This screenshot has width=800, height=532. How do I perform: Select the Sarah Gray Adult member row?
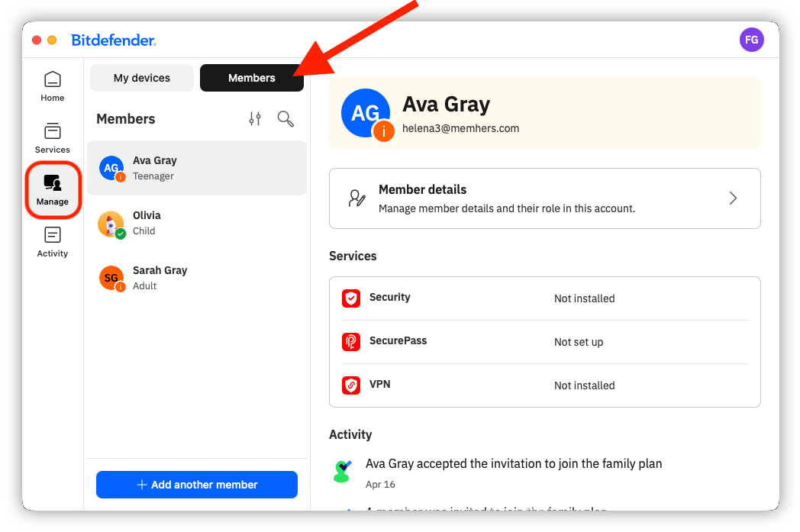coord(197,278)
